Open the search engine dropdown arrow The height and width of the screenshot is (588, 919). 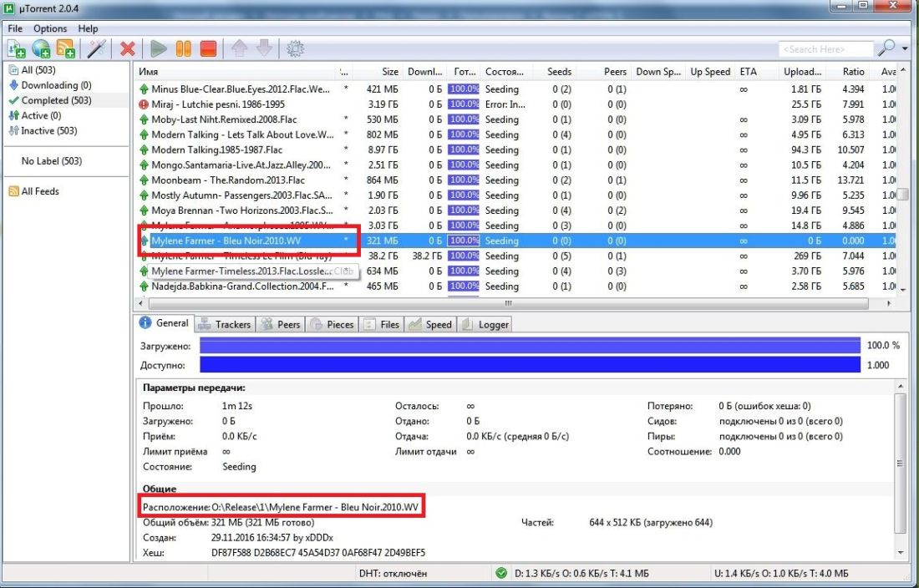(x=905, y=49)
